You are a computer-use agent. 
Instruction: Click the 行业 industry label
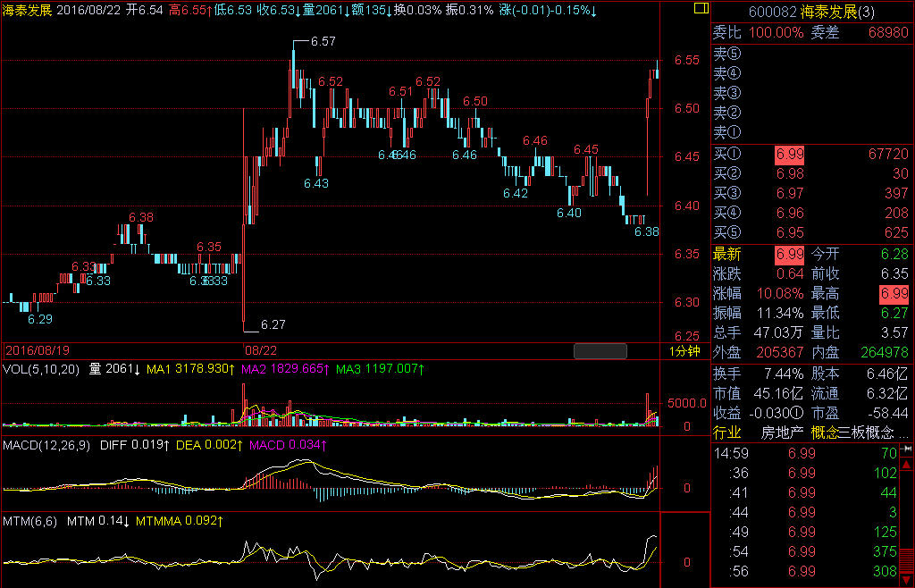727,433
